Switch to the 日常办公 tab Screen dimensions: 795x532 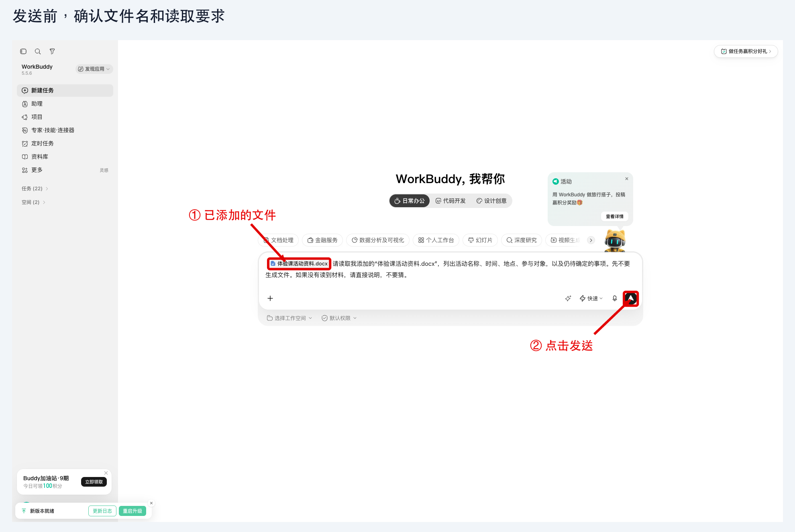pos(410,201)
